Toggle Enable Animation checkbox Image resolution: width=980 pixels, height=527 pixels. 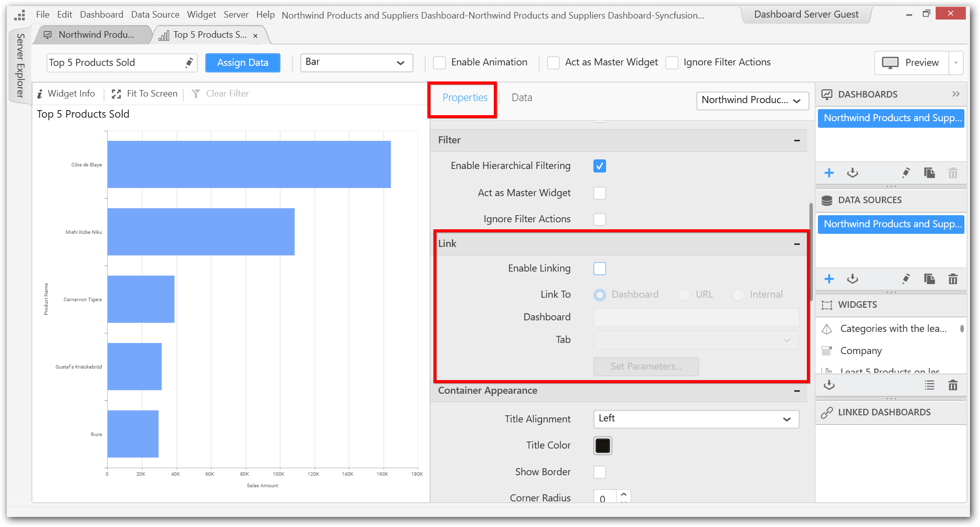pos(439,63)
